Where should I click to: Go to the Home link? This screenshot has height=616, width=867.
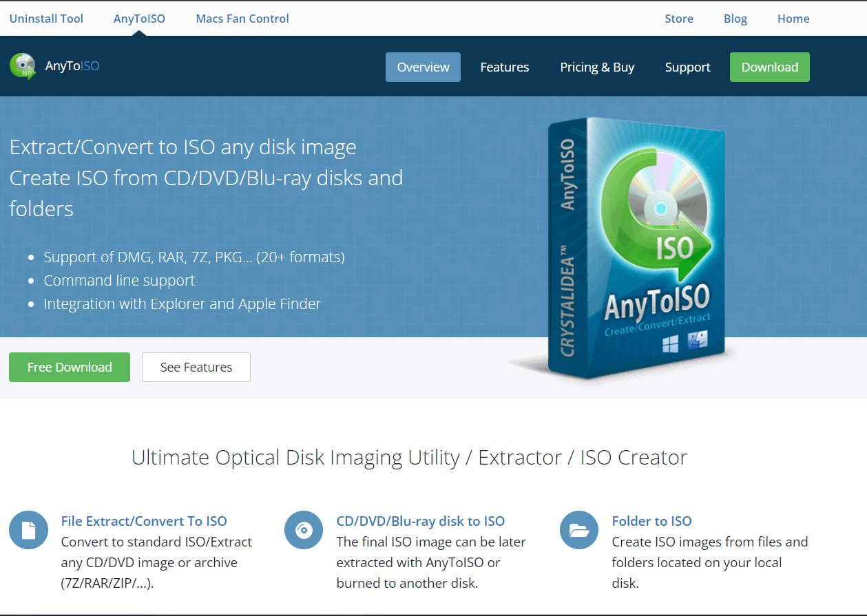tap(793, 19)
